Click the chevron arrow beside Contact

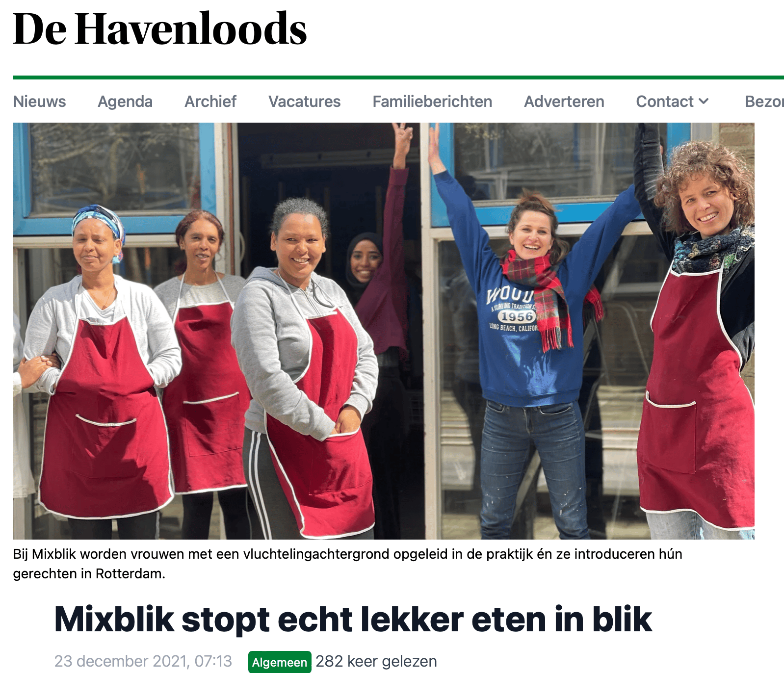coord(704,102)
